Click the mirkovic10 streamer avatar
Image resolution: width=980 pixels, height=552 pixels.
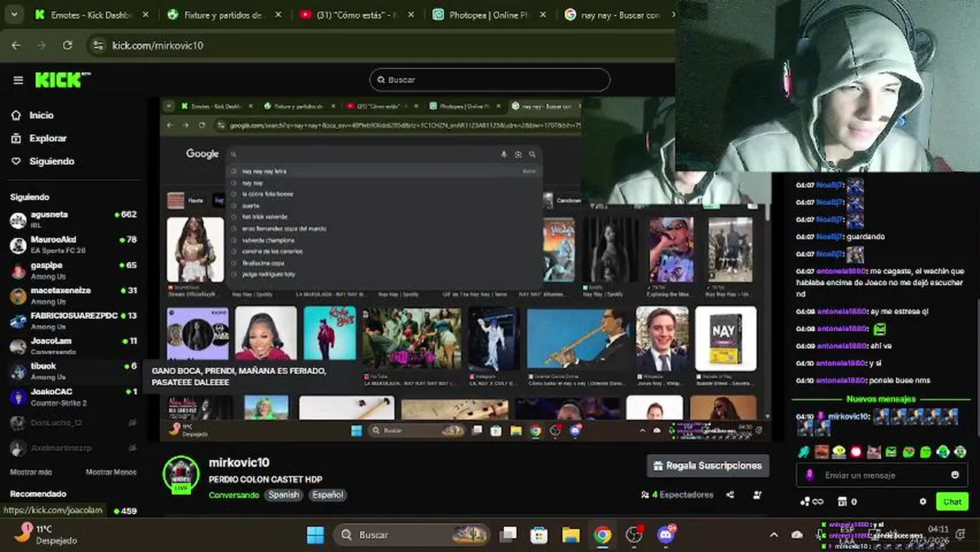click(181, 475)
